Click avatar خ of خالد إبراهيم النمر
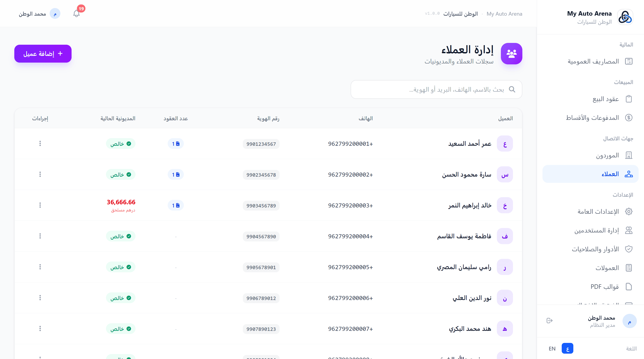Image resolution: width=644 pixels, height=359 pixels. tap(505, 205)
